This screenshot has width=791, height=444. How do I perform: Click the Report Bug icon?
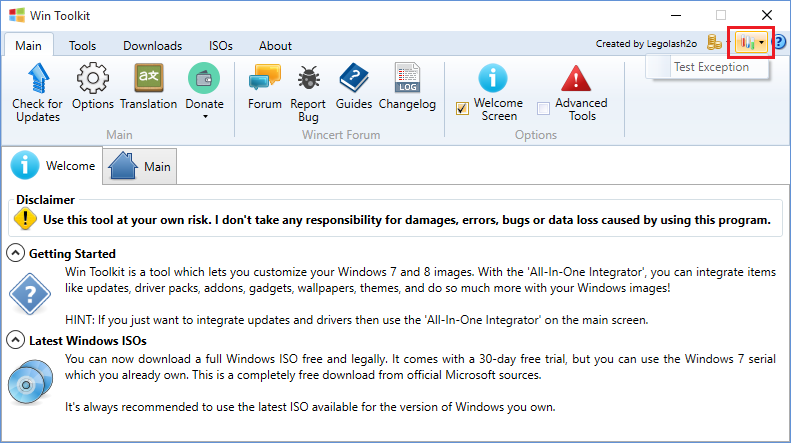(308, 79)
